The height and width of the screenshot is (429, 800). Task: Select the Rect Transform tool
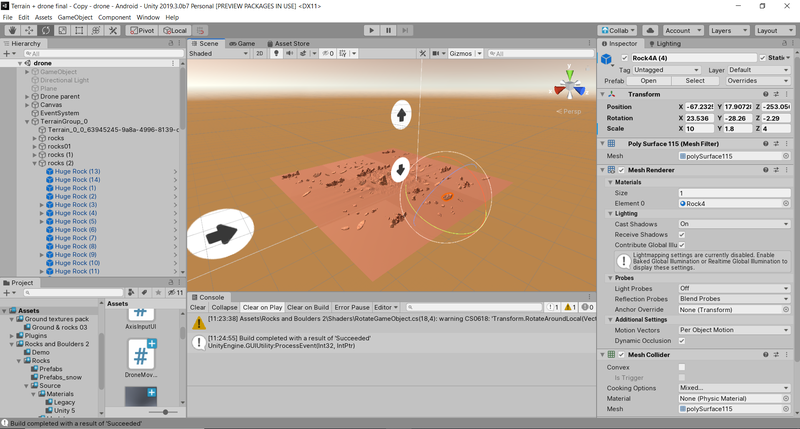click(79, 31)
